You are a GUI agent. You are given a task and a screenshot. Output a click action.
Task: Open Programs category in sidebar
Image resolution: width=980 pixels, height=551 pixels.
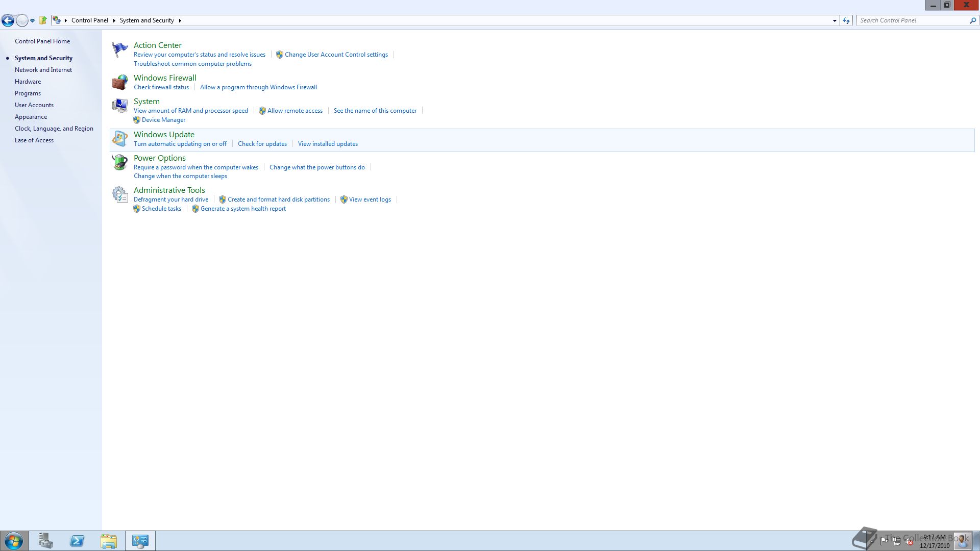28,93
